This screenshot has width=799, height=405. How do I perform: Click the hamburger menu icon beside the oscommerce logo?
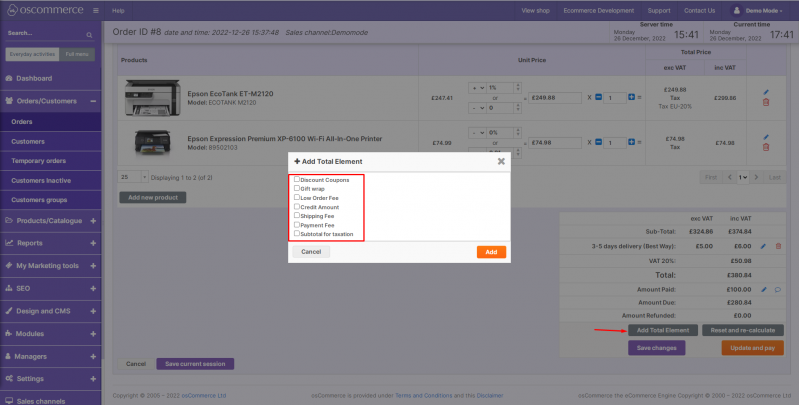(94, 10)
